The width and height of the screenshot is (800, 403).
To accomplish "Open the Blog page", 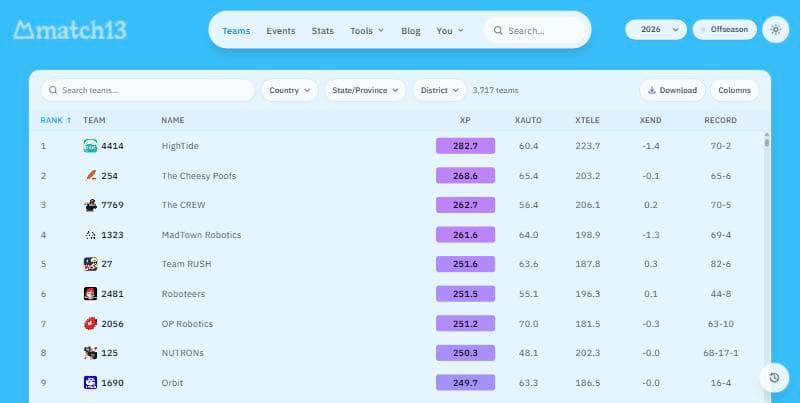I will pos(411,31).
